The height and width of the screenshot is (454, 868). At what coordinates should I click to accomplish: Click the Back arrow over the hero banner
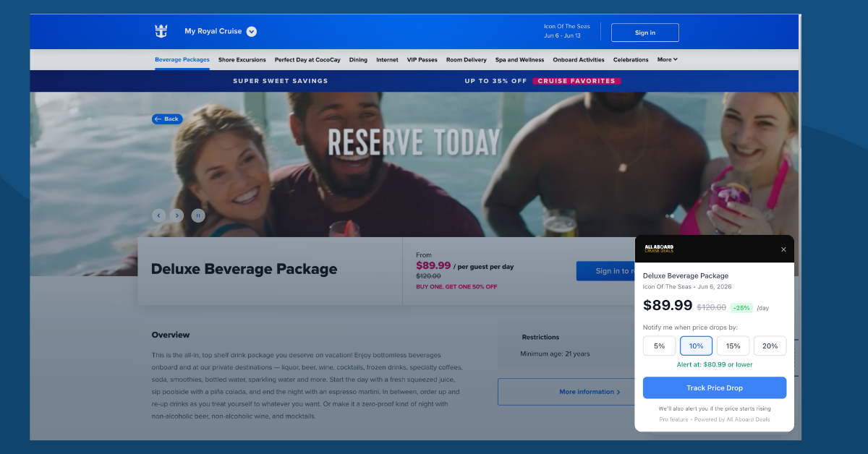coord(167,119)
